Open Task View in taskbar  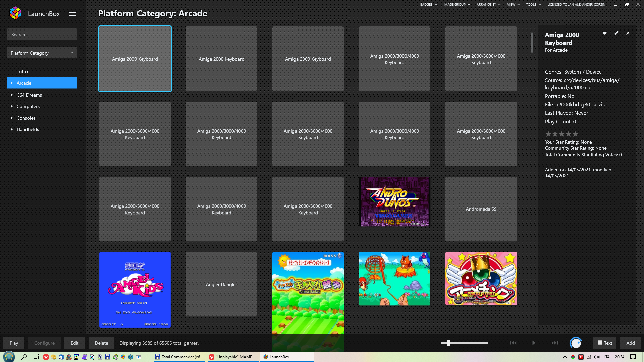(36, 357)
